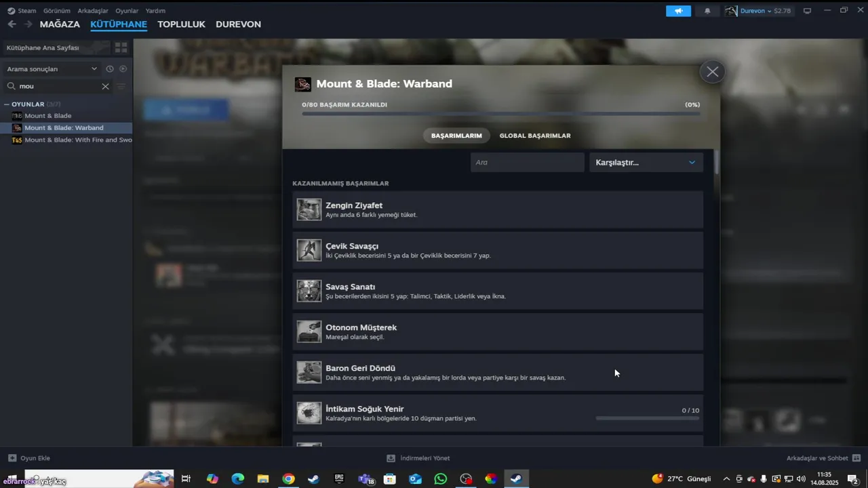Open Big Picture mode monitor icon
The width and height of the screenshot is (868, 488).
(807, 11)
